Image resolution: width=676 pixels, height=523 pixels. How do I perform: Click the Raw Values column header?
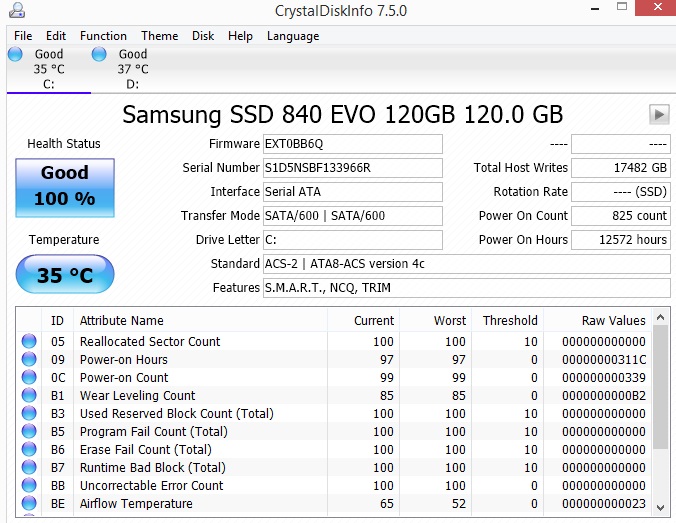point(597,321)
